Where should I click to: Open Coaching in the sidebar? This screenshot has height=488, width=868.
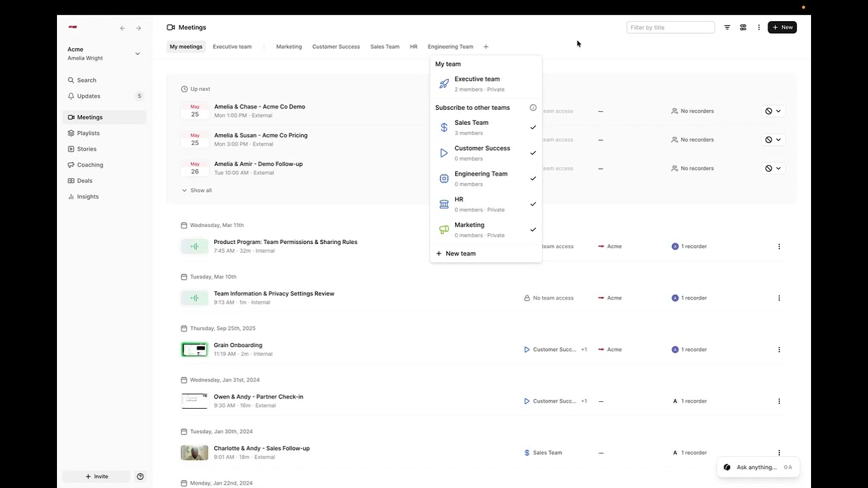tap(104, 165)
